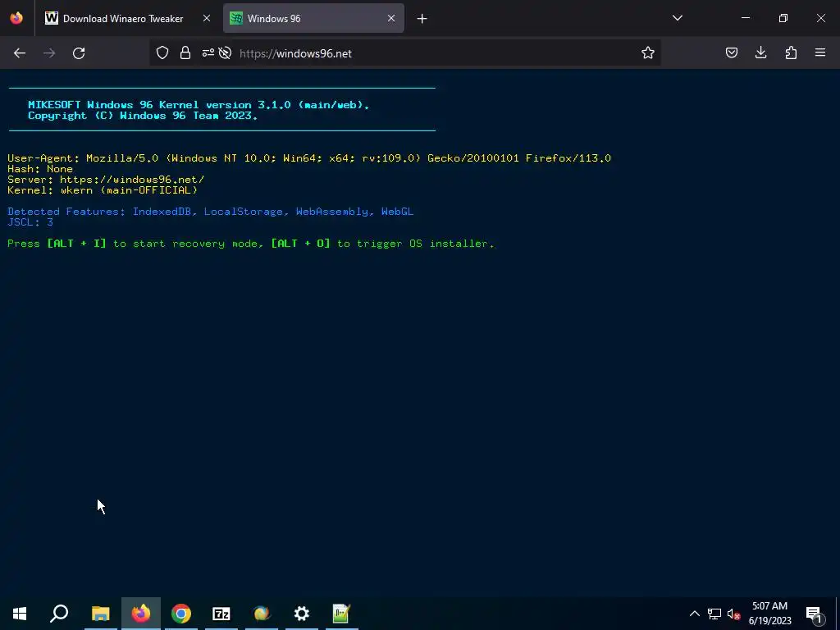Open the notification center icon

(x=814, y=614)
